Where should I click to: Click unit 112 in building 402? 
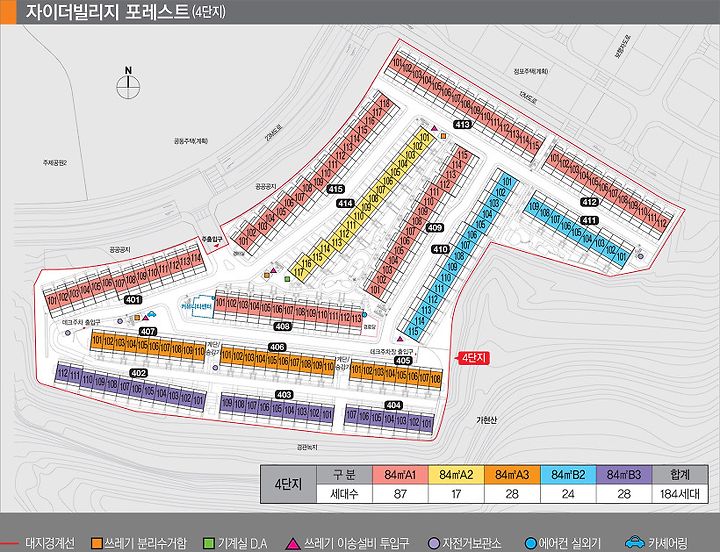click(63, 374)
